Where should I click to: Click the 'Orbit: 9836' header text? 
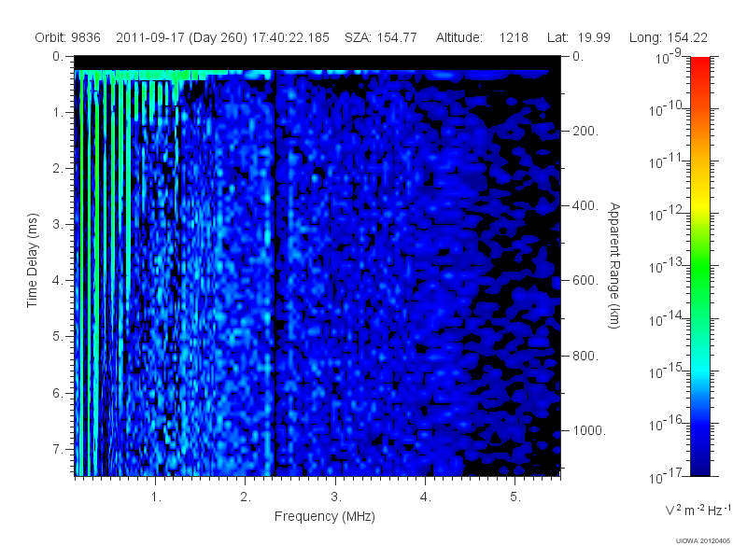coord(67,37)
